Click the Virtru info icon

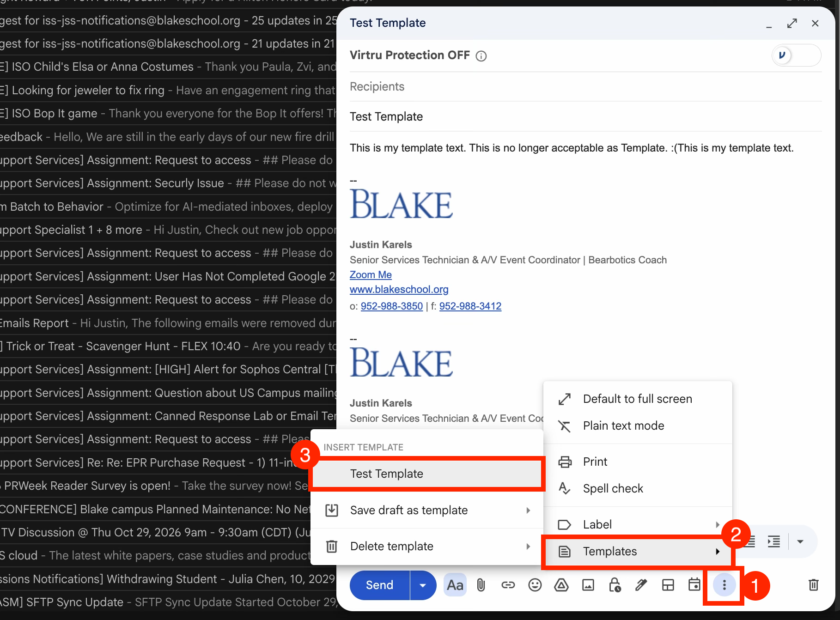click(481, 56)
